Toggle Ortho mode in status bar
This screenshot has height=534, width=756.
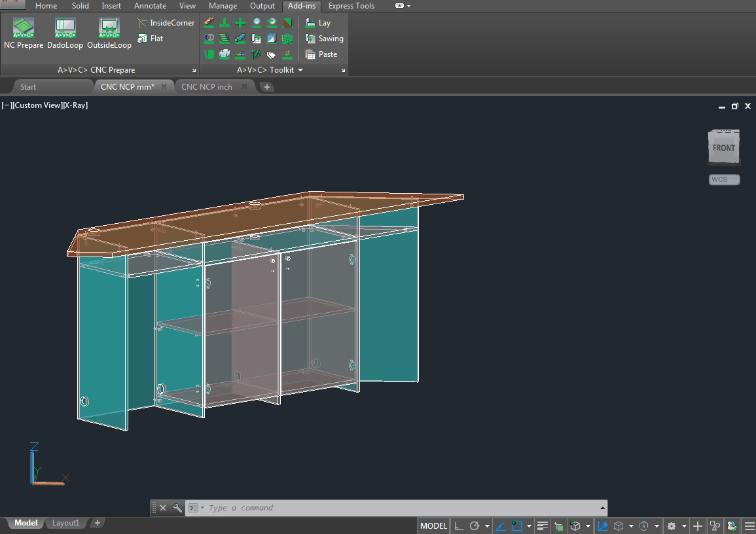(x=459, y=526)
